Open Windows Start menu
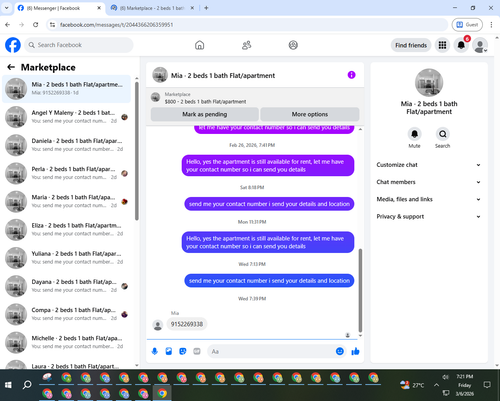500x401 pixels. pyautogui.click(x=8, y=385)
